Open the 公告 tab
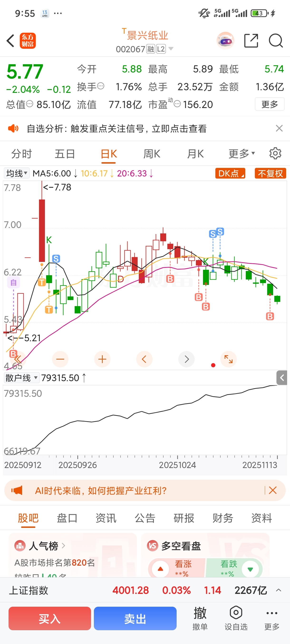This screenshot has width=290, height=644. 145,518
